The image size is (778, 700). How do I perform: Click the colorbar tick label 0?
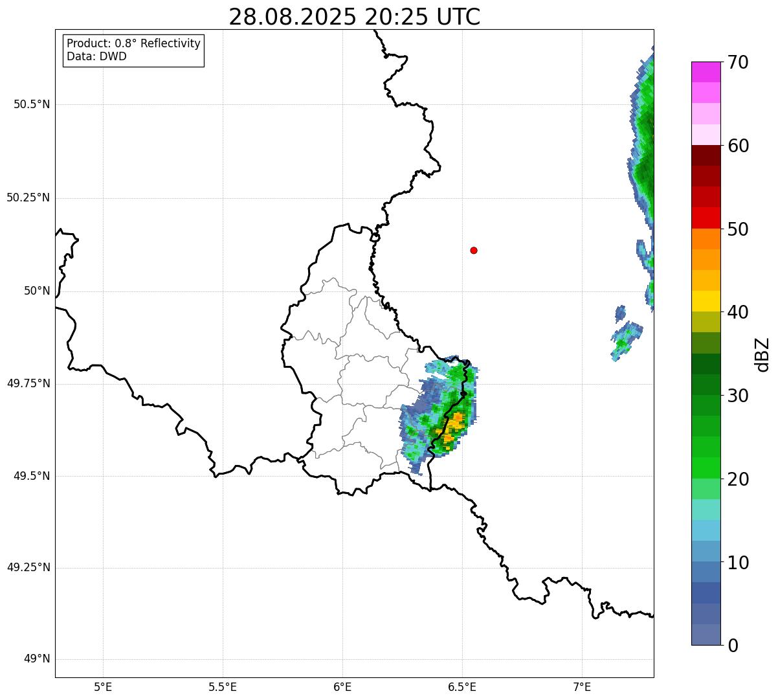click(733, 646)
